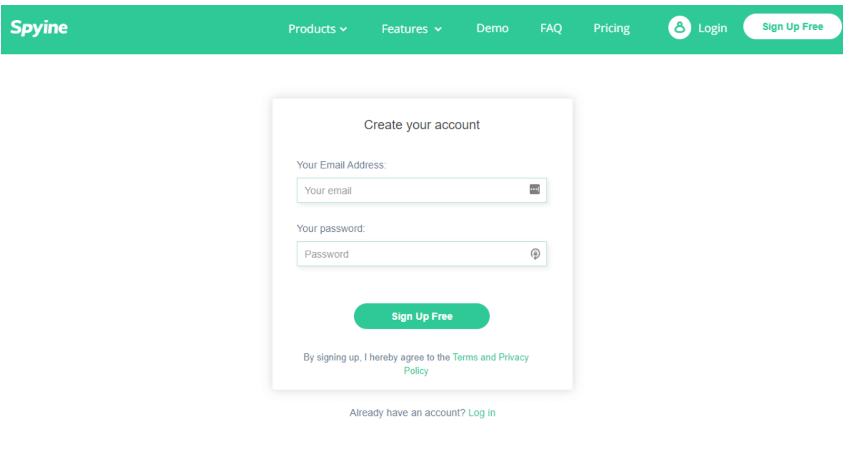
Task: Open the Products menu
Action: pos(312,29)
